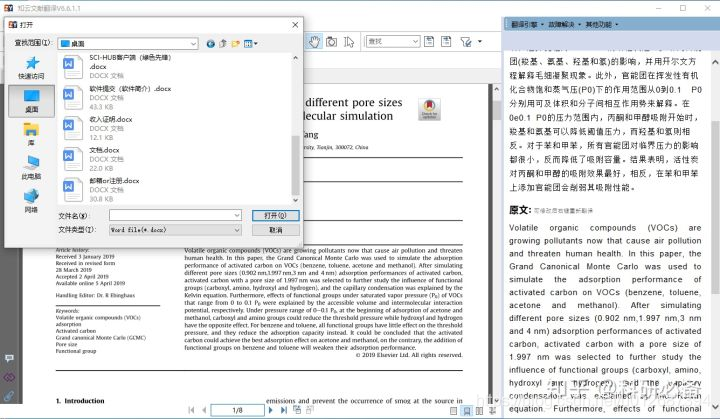
Task: Switch to two-page facing layout
Action: pyautogui.click(x=479, y=411)
